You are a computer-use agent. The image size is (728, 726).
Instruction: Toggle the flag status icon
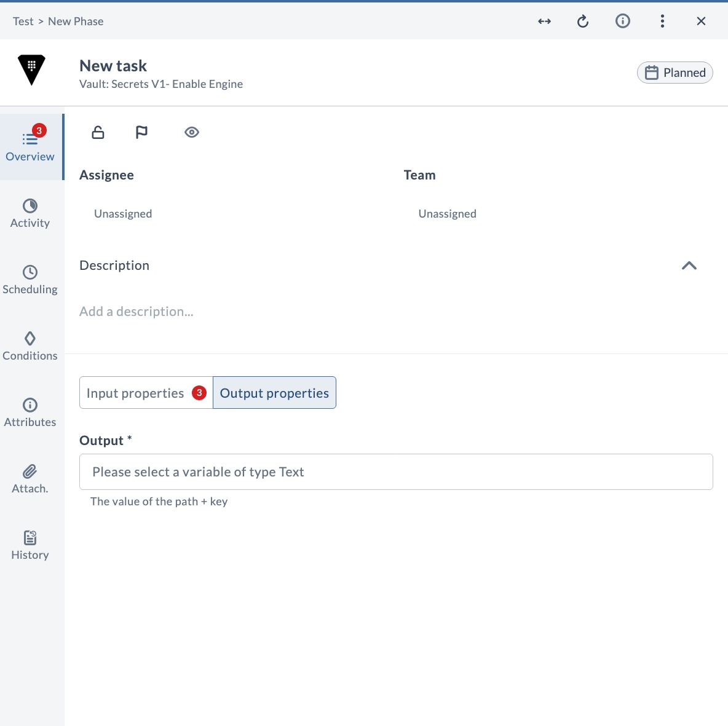click(141, 132)
